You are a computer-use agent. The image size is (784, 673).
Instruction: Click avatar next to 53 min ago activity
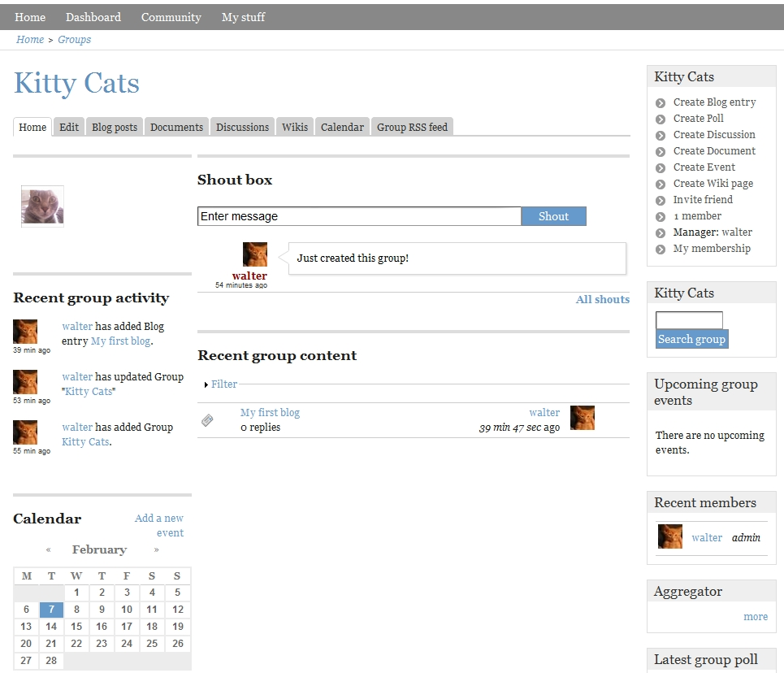(x=25, y=382)
